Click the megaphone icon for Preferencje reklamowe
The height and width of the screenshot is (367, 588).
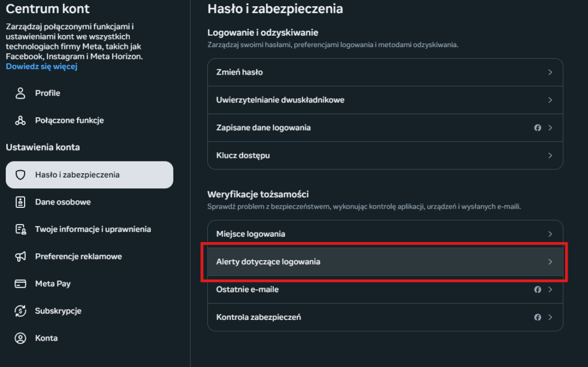tap(21, 256)
